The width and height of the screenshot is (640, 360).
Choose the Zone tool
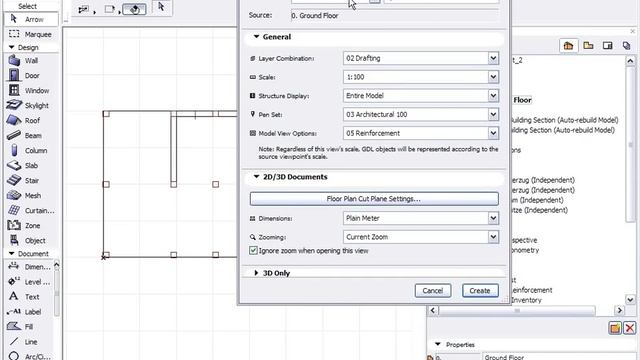click(31, 225)
